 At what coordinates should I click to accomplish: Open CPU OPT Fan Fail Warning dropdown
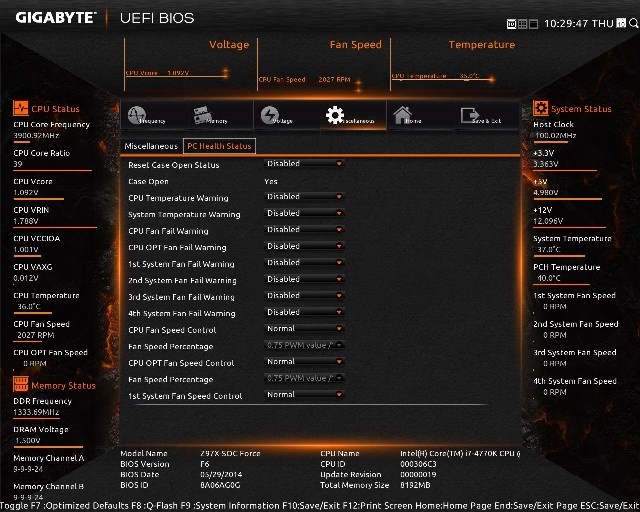point(304,246)
